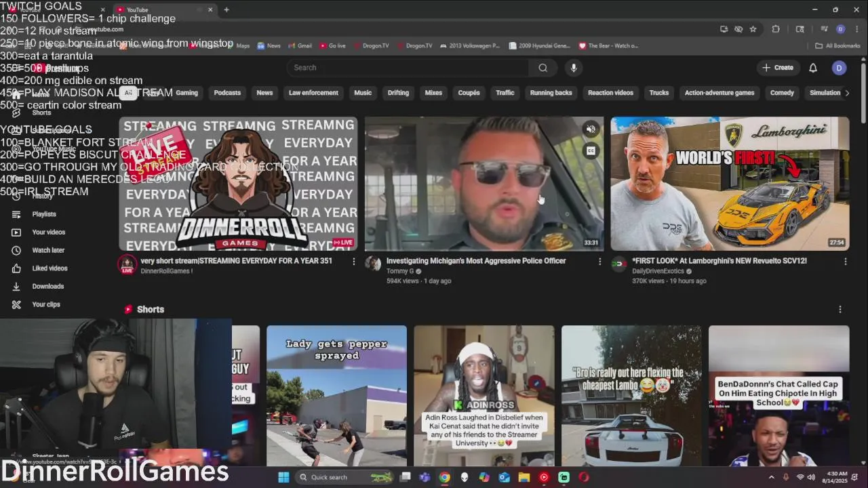Screen dimensions: 868x488
Task: Toggle captions on Tommy G preview
Action: coord(591,151)
